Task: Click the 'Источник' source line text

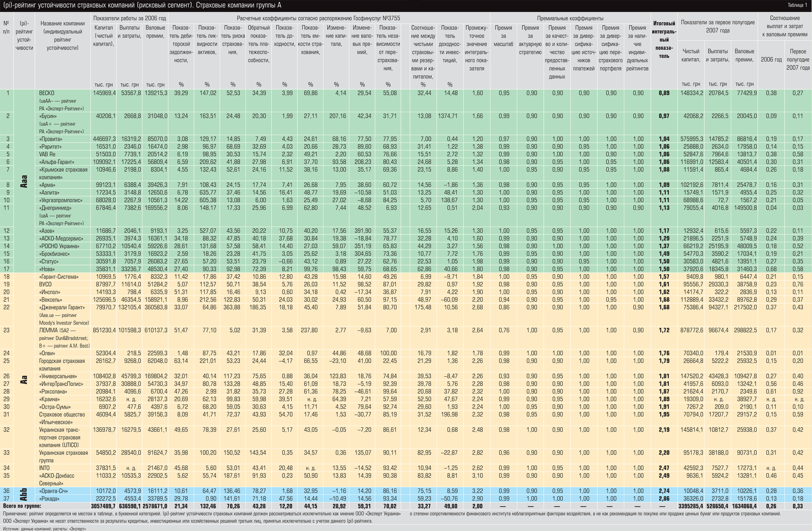Action: [x=44, y=529]
